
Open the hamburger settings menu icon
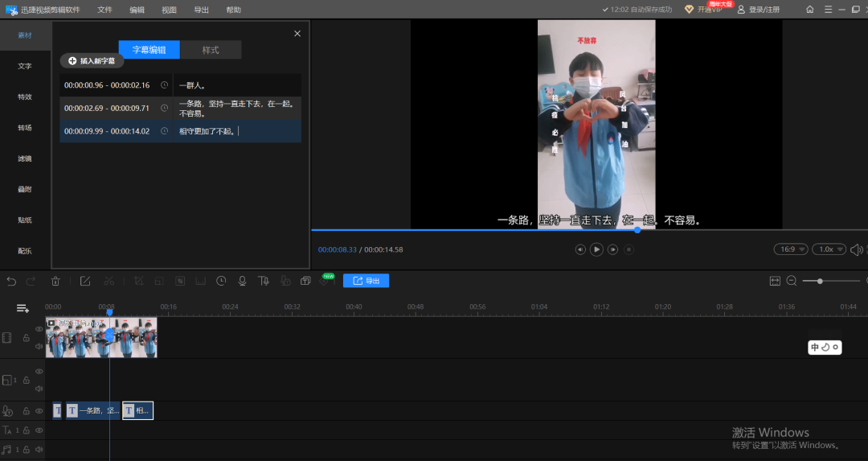pos(828,10)
